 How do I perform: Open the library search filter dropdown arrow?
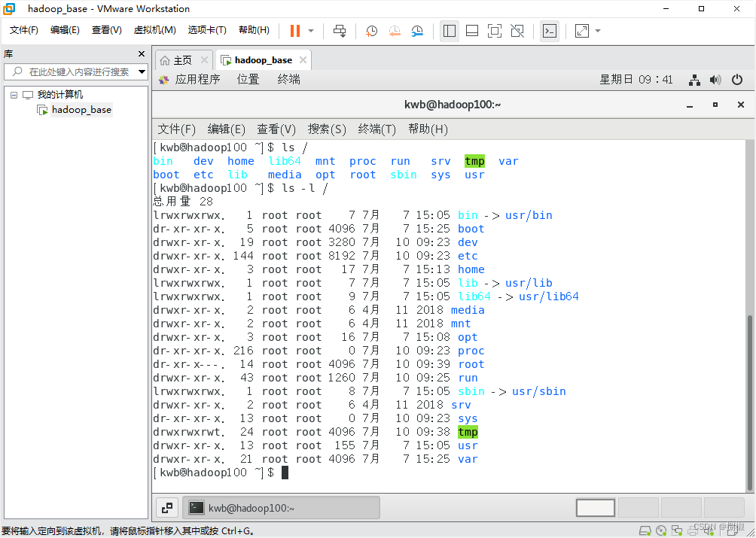[x=142, y=71]
